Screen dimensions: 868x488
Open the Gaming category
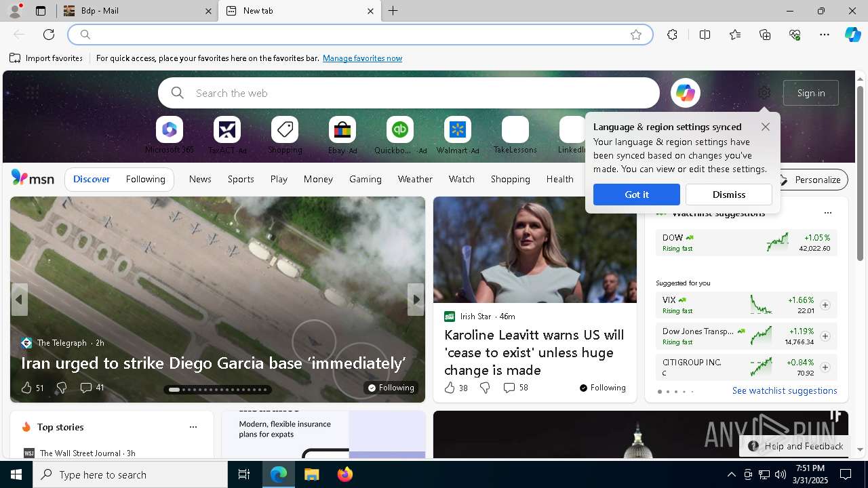[366, 179]
